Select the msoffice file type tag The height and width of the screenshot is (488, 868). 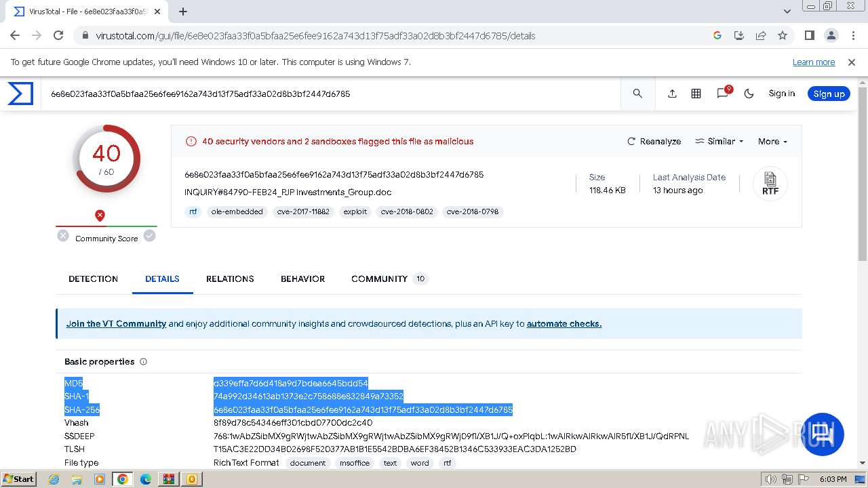pyautogui.click(x=355, y=463)
